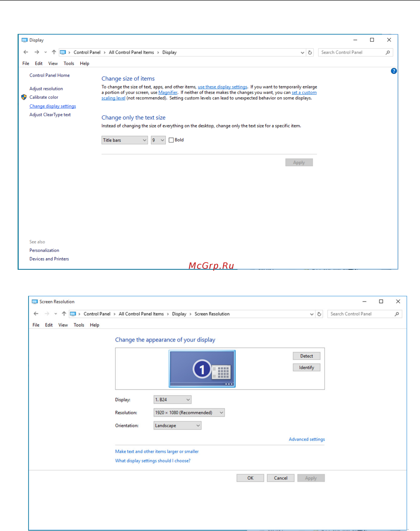
Task: Click the Change display settings link
Action: [53, 106]
